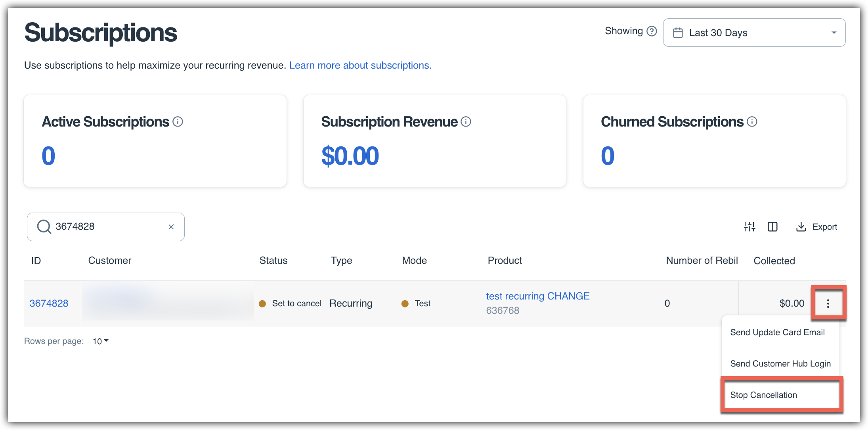Choose Send Customer Hub Login

[780, 364]
